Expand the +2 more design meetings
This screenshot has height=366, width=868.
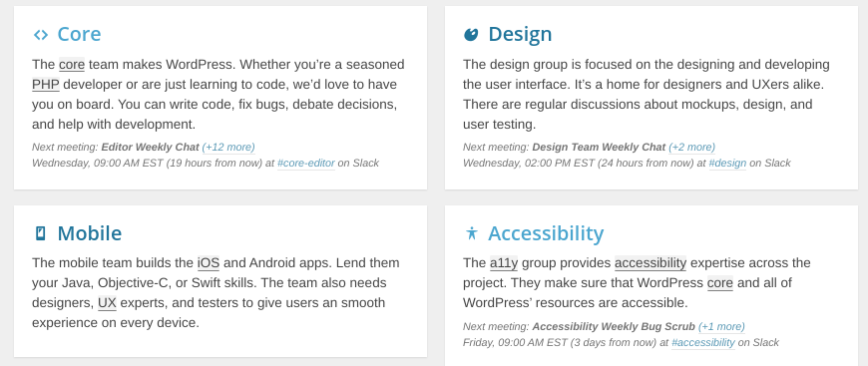click(692, 148)
